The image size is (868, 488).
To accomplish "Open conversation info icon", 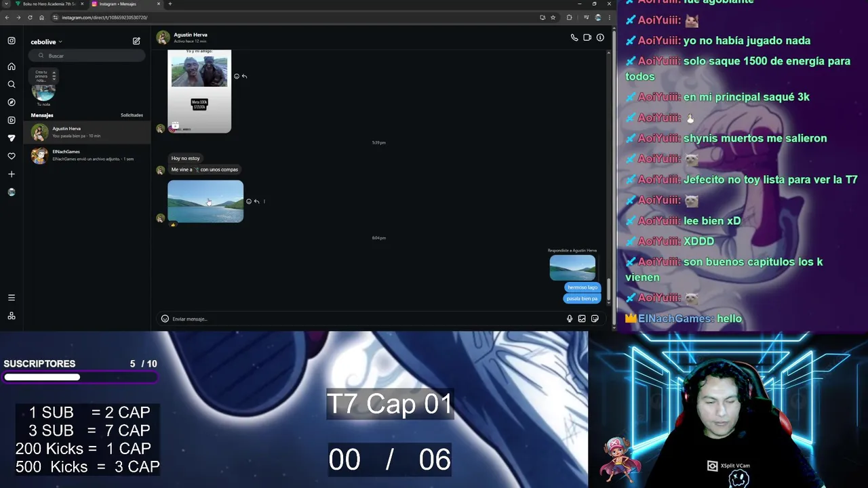I will click(x=600, y=38).
